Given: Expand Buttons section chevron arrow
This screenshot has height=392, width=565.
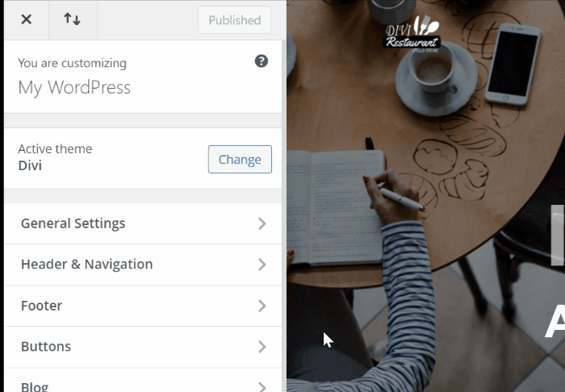Looking at the screenshot, I should click(262, 347).
